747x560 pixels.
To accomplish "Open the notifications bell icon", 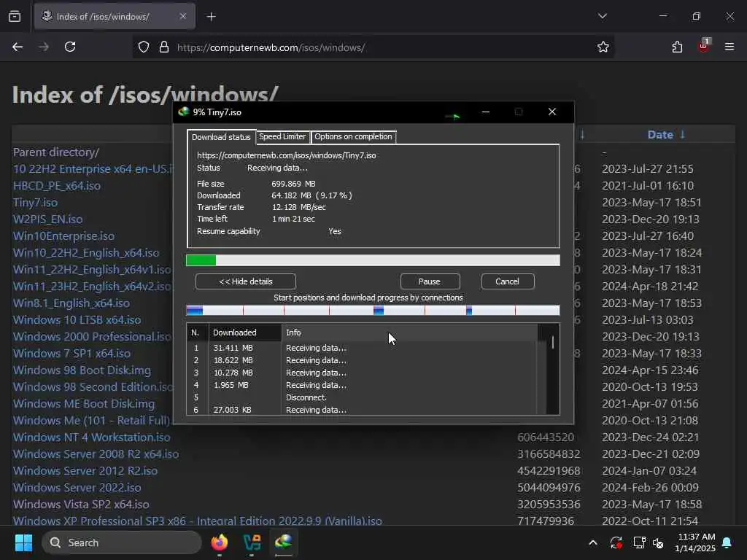I will [727, 542].
